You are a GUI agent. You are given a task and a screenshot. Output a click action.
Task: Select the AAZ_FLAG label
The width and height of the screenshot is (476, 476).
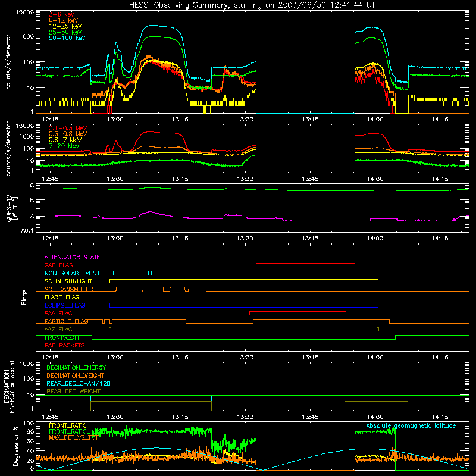pos(58,329)
